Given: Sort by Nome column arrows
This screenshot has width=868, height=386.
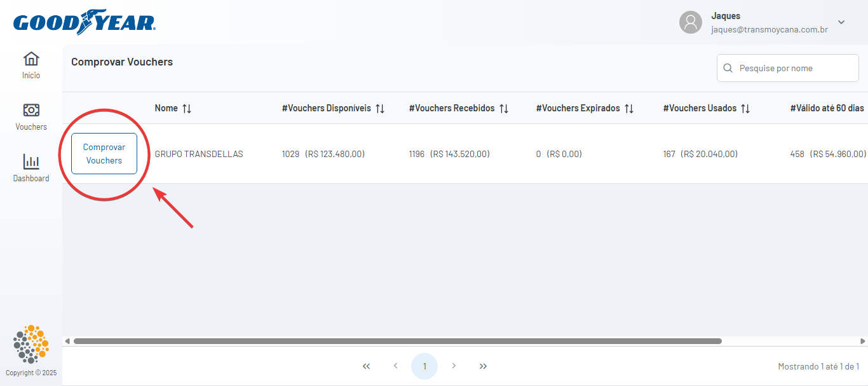Looking at the screenshot, I should click(x=187, y=109).
